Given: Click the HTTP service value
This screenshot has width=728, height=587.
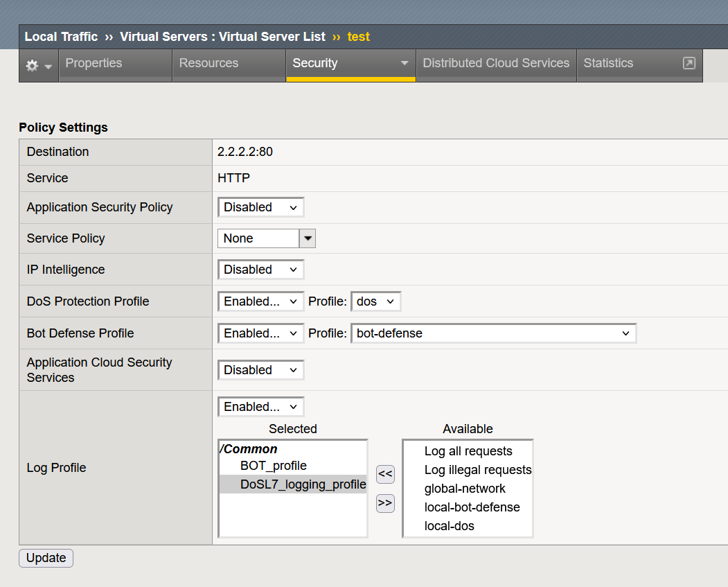Looking at the screenshot, I should coord(233,178).
